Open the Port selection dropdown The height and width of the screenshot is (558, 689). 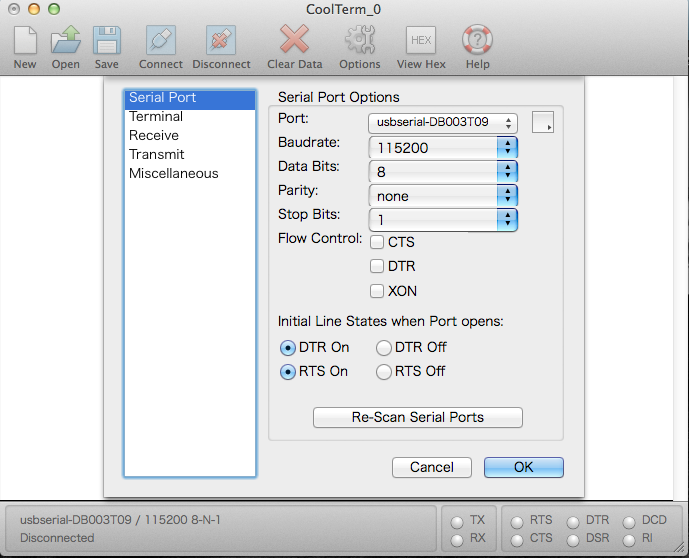442,123
